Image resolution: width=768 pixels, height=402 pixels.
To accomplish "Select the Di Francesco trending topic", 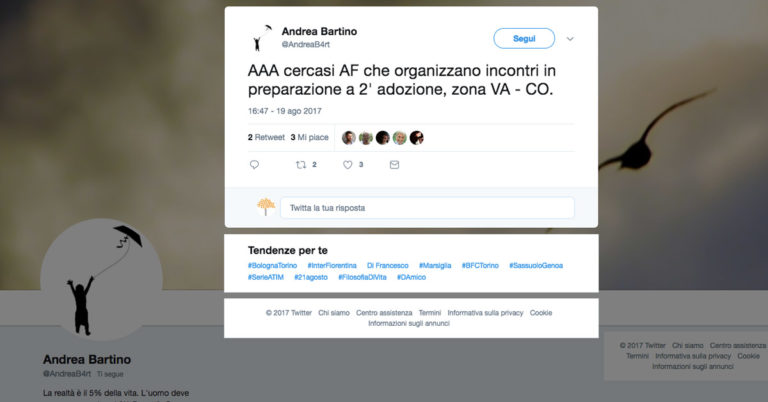I will [x=387, y=265].
